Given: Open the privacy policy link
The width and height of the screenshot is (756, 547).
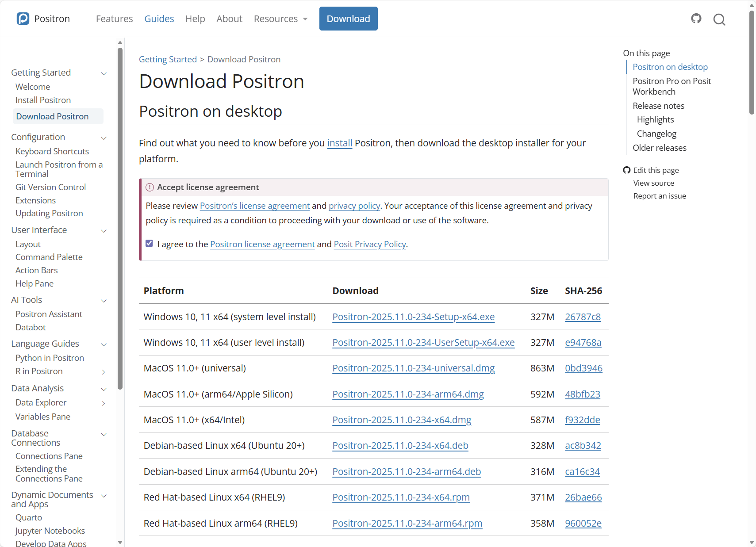Looking at the screenshot, I should [x=354, y=206].
